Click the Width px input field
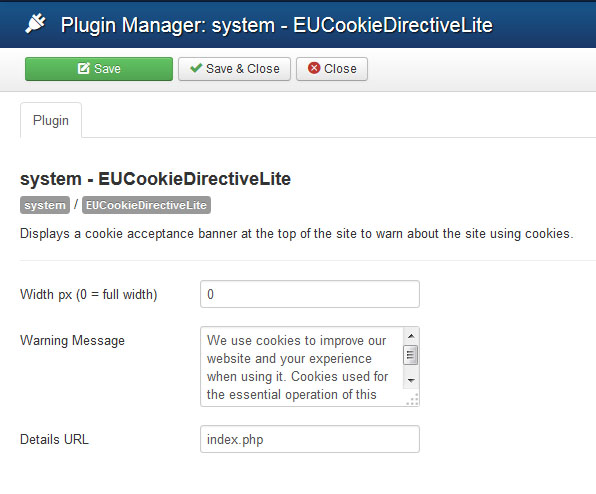 coord(310,294)
